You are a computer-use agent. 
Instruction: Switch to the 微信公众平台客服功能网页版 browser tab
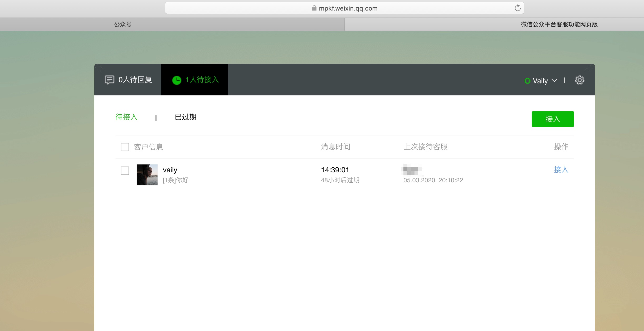[558, 24]
